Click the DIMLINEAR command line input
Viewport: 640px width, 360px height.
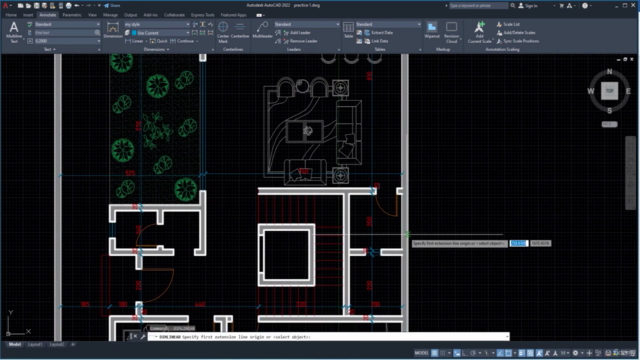point(329,337)
